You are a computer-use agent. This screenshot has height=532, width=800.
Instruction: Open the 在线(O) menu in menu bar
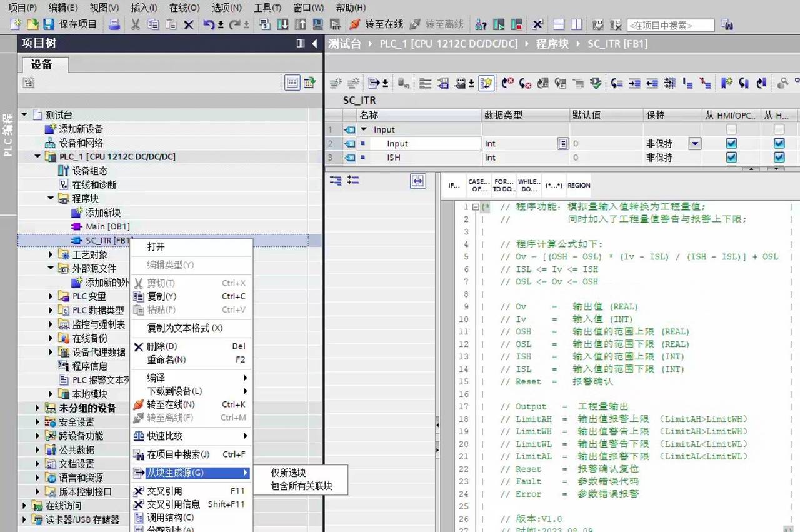click(x=184, y=8)
